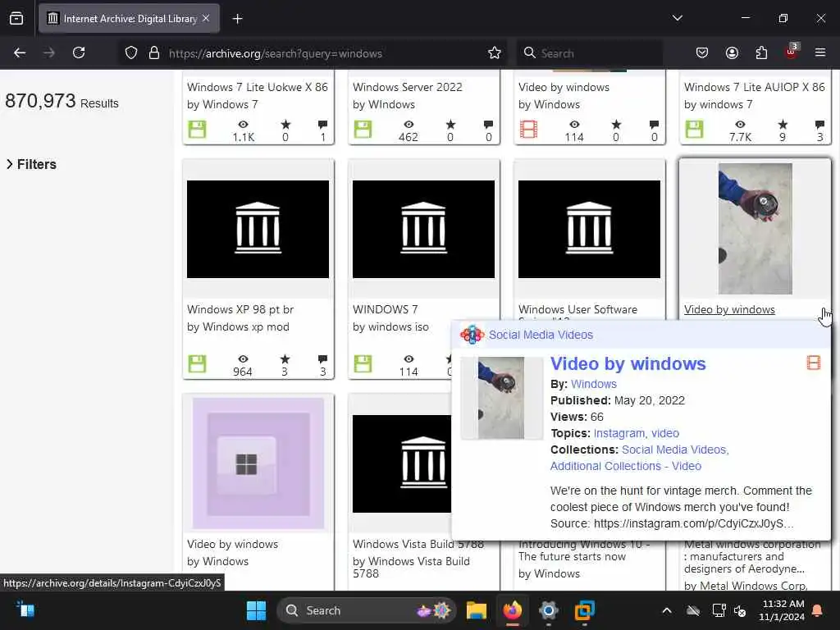Click the software icon on Windows Server 2022 card
The width and height of the screenshot is (840, 630).
click(x=363, y=129)
